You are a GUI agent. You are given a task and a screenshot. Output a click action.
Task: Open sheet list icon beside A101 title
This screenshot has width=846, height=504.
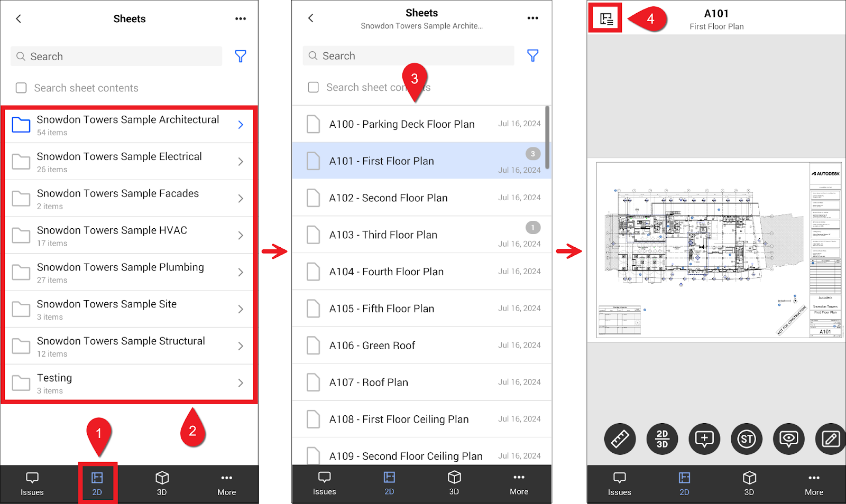pos(606,19)
